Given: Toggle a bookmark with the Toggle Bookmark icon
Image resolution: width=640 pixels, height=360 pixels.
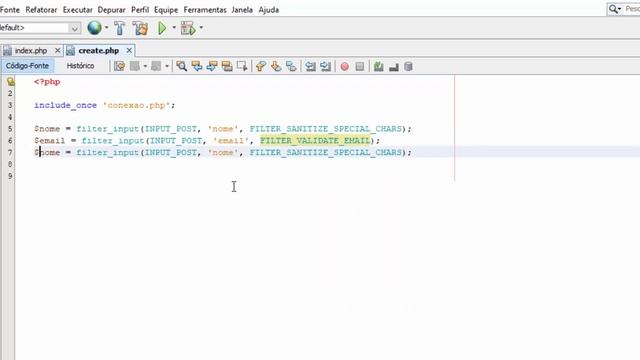Looking at the screenshot, I should click(x=291, y=66).
